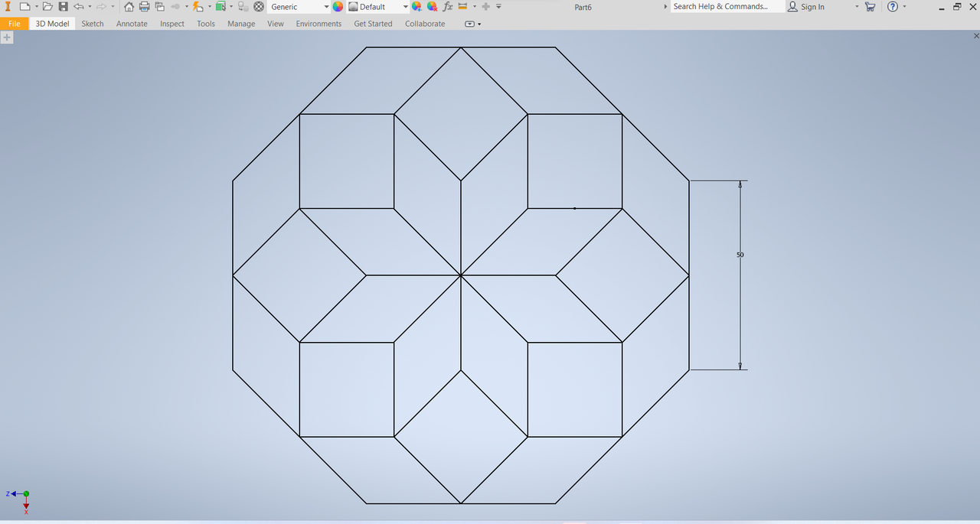Expand the Customize Quick Access Toolbar arrow
The height and width of the screenshot is (524, 980).
(x=498, y=7)
